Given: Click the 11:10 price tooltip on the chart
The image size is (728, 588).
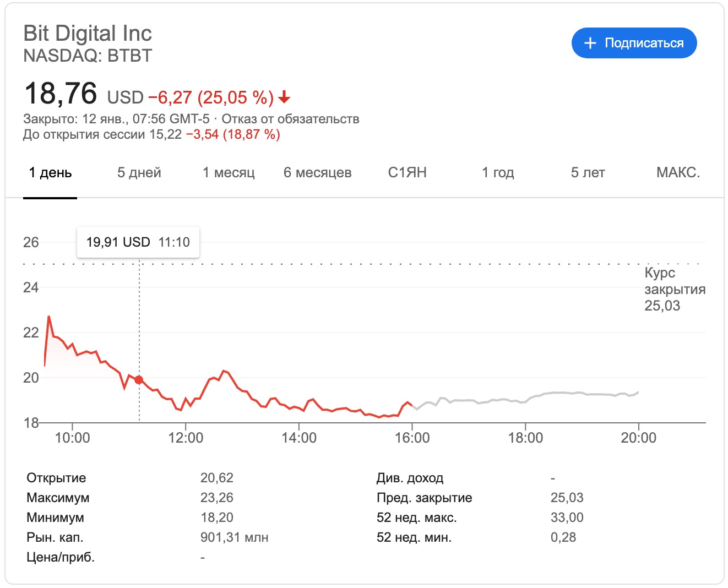Looking at the screenshot, I should point(137,242).
